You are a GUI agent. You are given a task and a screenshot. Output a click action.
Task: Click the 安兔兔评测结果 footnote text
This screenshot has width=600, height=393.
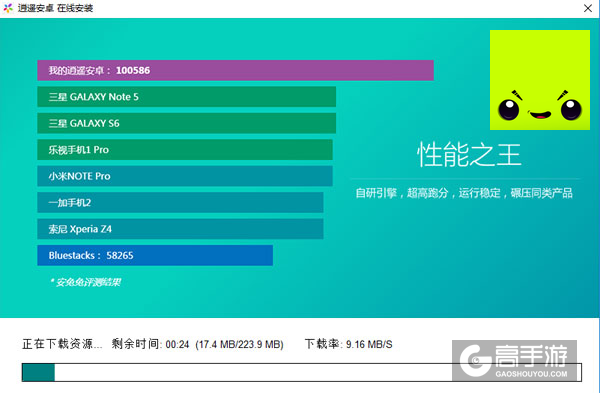(85, 282)
